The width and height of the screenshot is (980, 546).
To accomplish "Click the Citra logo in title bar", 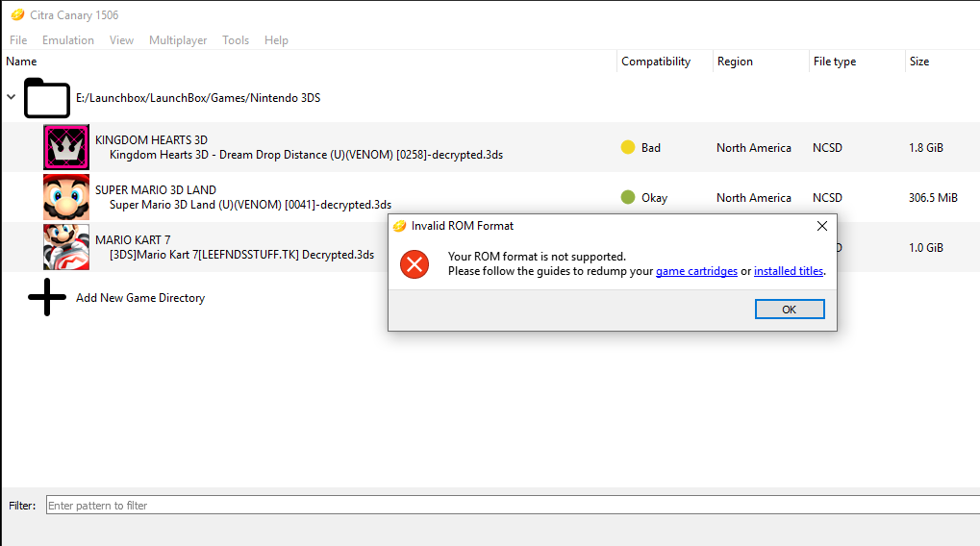I will pos(17,15).
